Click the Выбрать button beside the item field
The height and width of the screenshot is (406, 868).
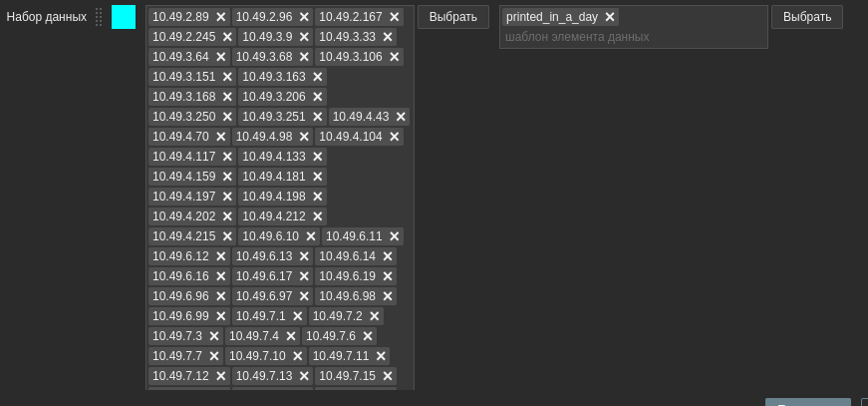(x=806, y=17)
